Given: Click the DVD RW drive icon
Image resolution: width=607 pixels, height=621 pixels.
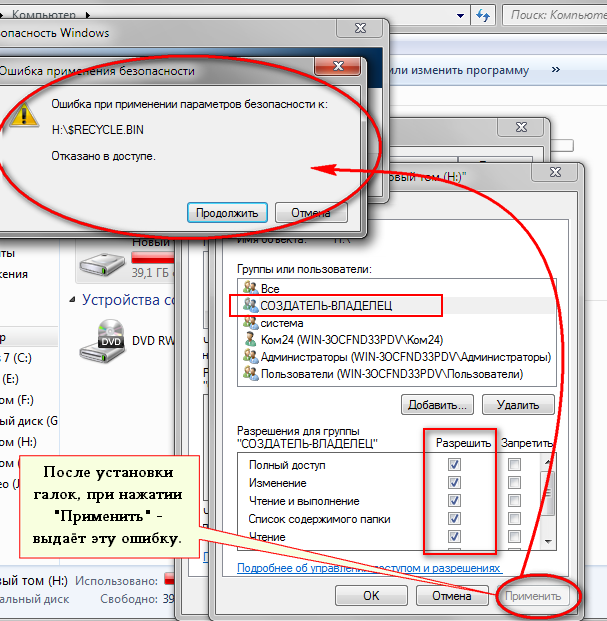Looking at the screenshot, I should (103, 341).
